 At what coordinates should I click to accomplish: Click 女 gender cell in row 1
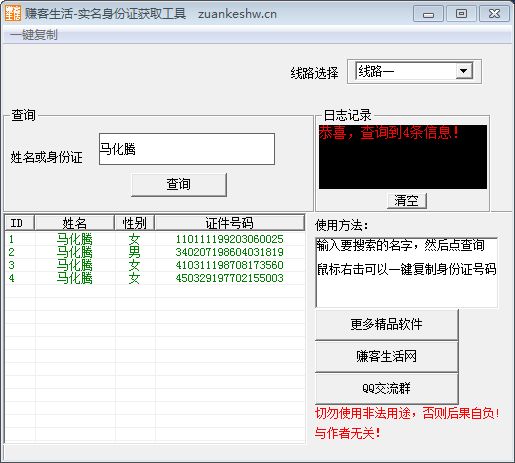135,239
